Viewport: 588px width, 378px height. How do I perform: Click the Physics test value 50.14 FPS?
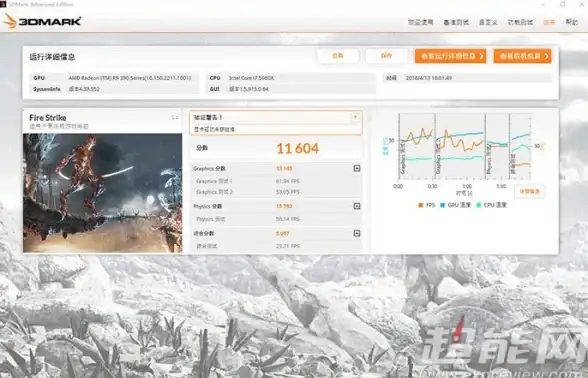pyautogui.click(x=288, y=219)
